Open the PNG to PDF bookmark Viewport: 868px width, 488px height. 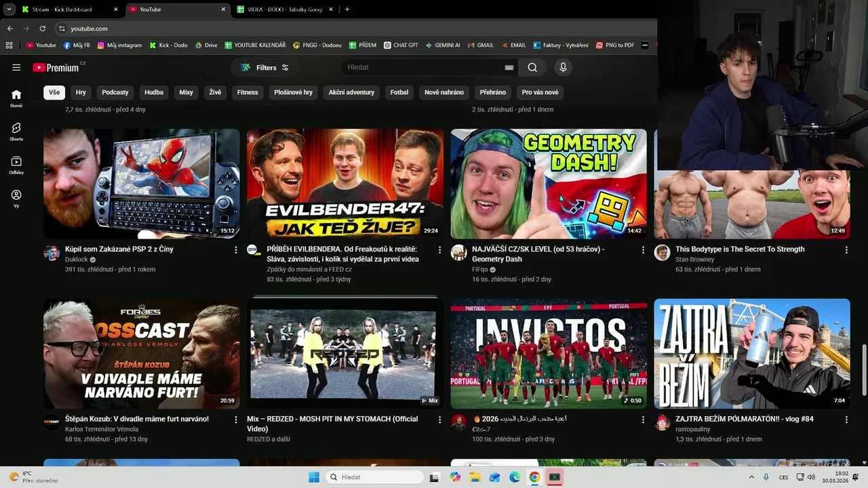point(614,45)
